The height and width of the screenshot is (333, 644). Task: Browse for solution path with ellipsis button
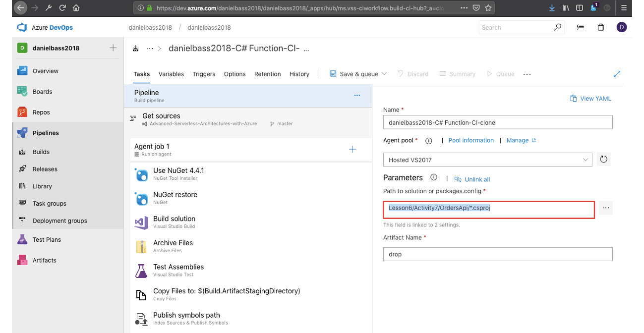point(606,208)
